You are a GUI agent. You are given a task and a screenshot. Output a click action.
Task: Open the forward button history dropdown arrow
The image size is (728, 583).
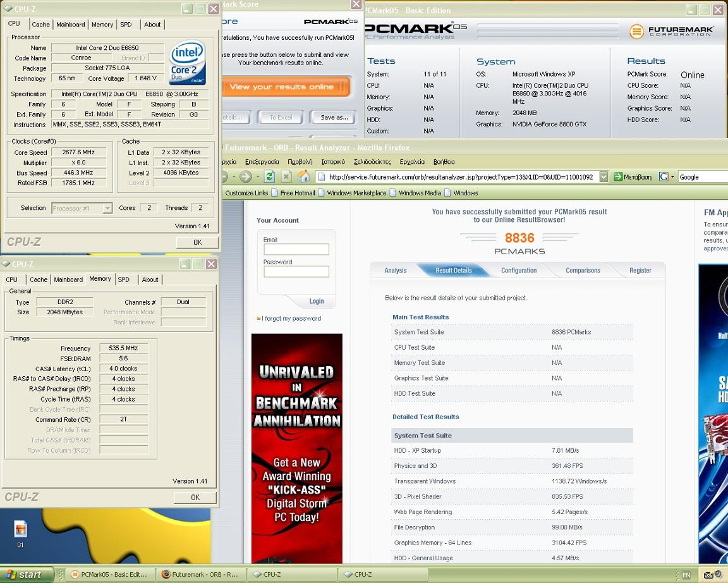(257, 177)
